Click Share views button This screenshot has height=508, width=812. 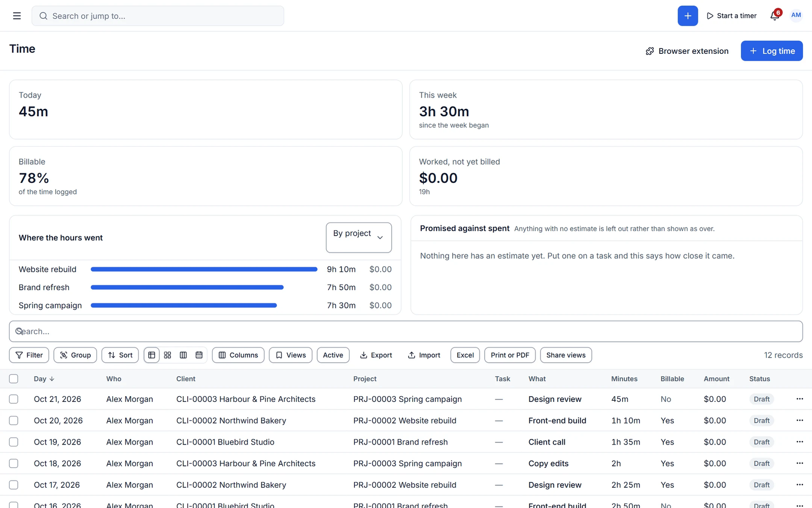pos(566,355)
